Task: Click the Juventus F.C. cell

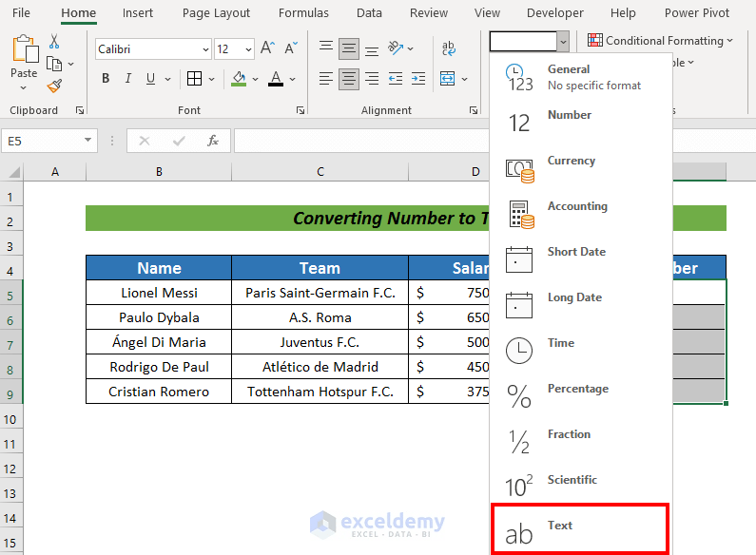Action: click(x=320, y=342)
